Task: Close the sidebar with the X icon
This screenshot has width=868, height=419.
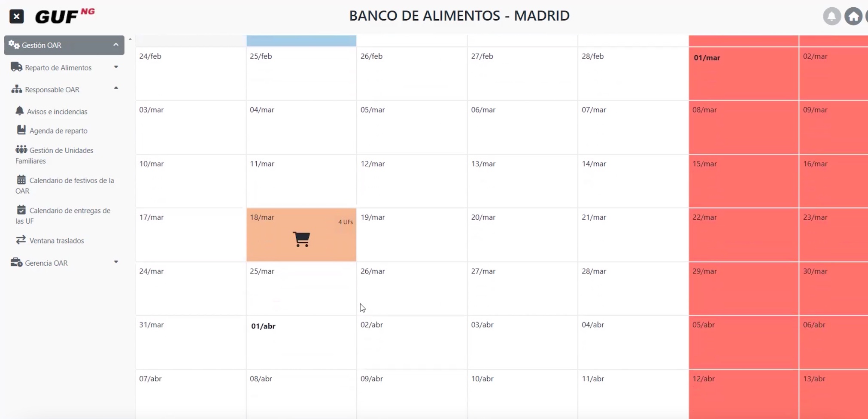Action: [x=16, y=16]
